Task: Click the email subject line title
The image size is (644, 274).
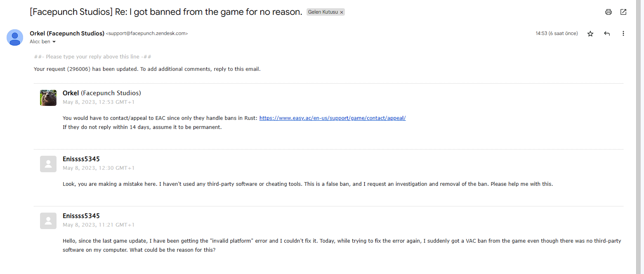Action: click(x=166, y=12)
